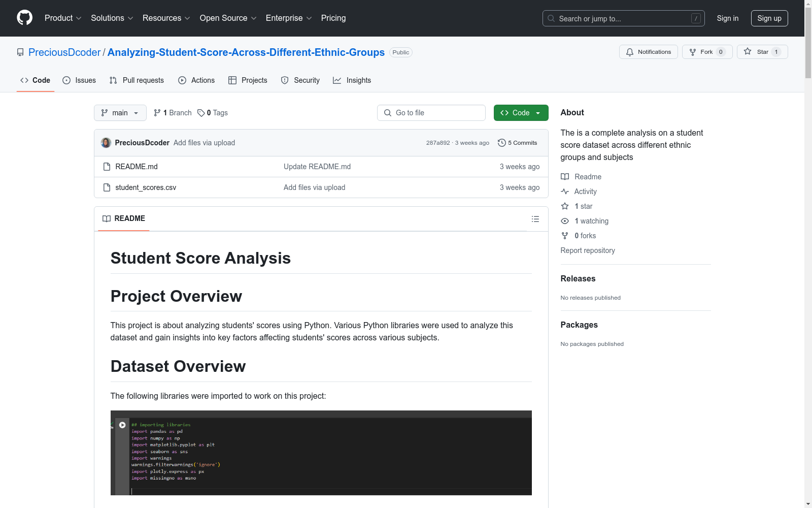The image size is (812, 508).
Task: Expand the Resources menu
Action: (x=166, y=18)
